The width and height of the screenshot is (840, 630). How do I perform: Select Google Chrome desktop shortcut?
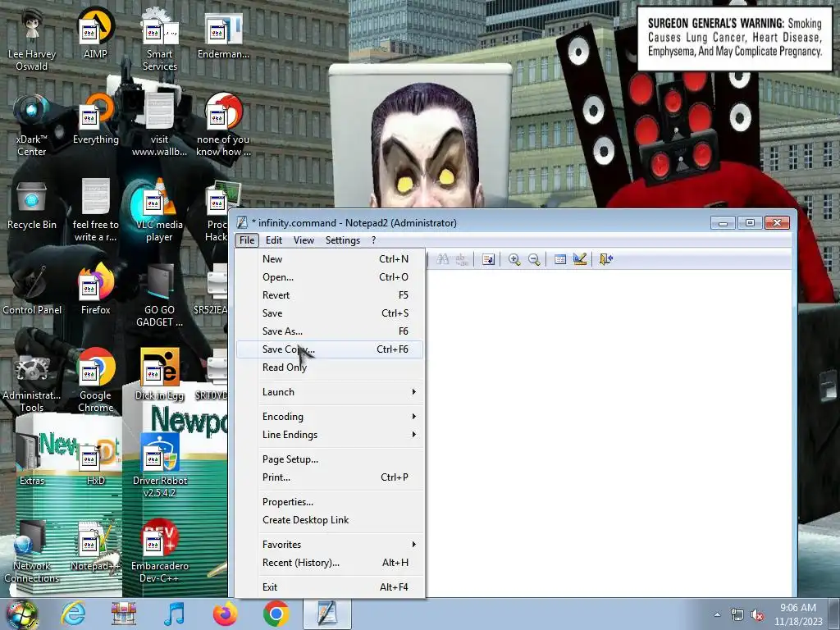[95, 381]
